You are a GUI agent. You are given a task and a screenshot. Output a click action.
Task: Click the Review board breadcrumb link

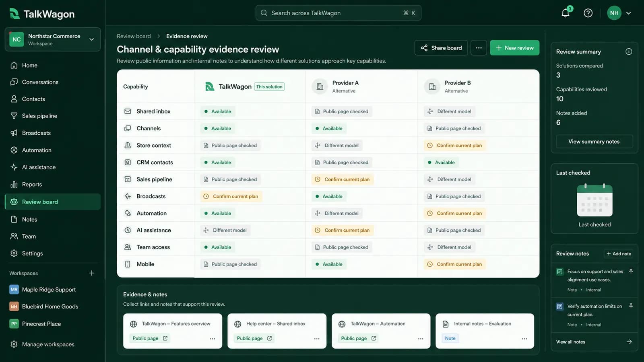tap(134, 36)
